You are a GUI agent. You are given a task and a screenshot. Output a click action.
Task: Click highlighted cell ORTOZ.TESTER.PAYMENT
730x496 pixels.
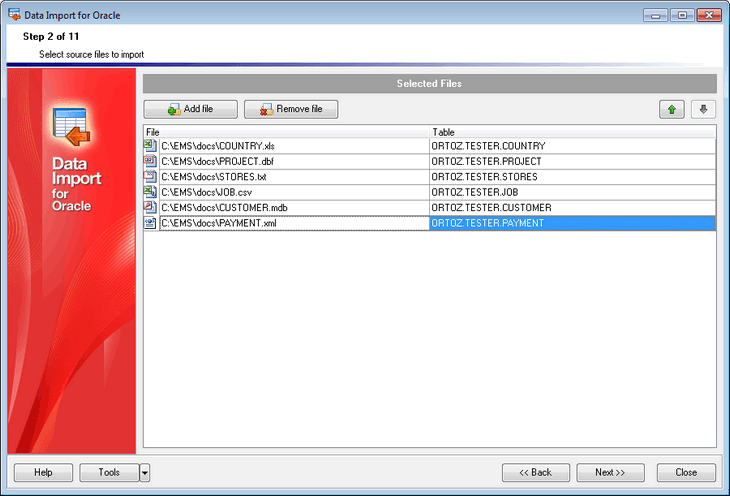(x=572, y=223)
